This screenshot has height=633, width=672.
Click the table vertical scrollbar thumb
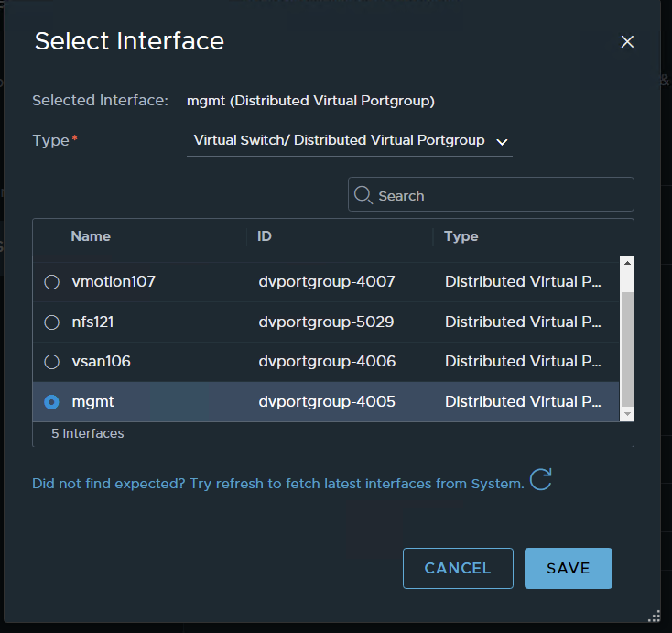coord(627,348)
